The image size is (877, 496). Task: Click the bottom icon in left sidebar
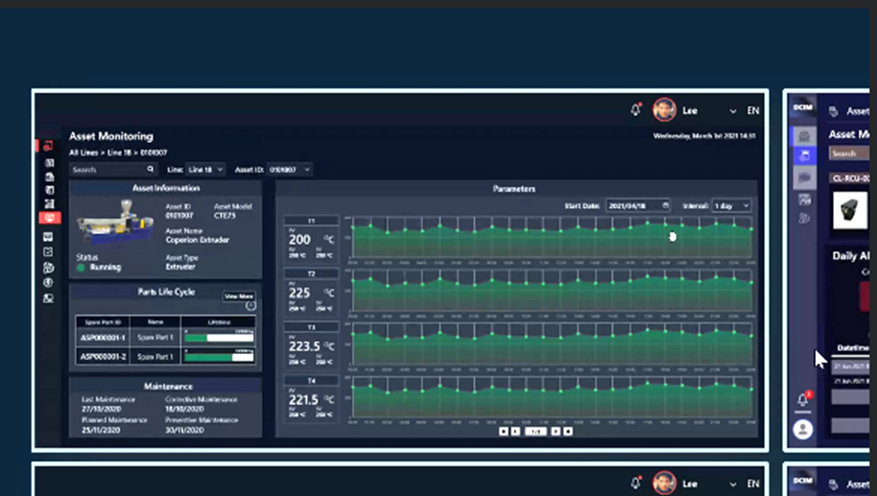click(48, 298)
